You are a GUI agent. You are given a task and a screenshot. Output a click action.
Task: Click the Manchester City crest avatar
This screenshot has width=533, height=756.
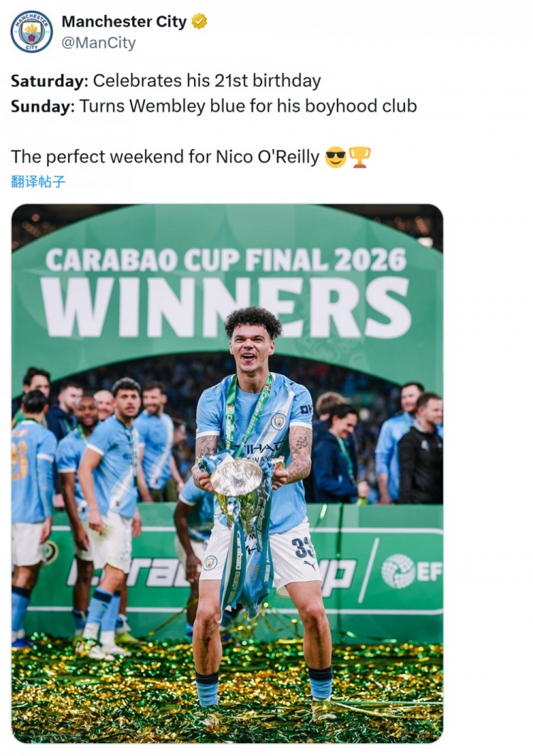pyautogui.click(x=31, y=32)
